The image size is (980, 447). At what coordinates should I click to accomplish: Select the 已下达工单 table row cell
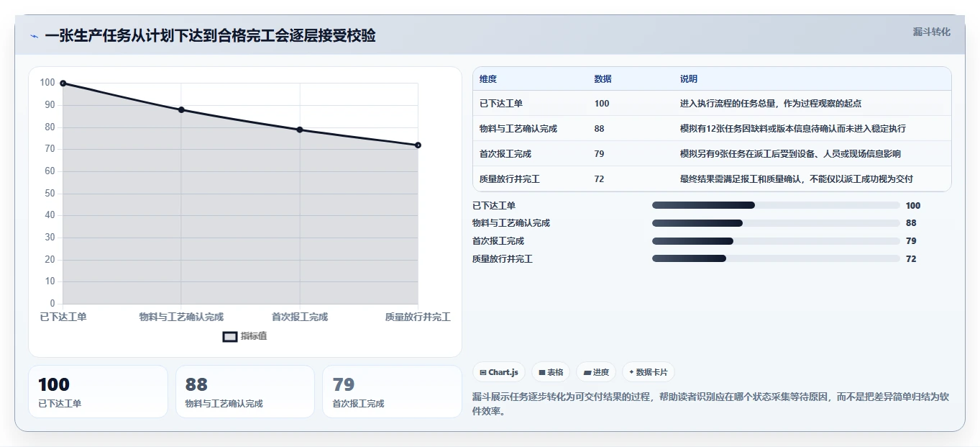pos(501,104)
